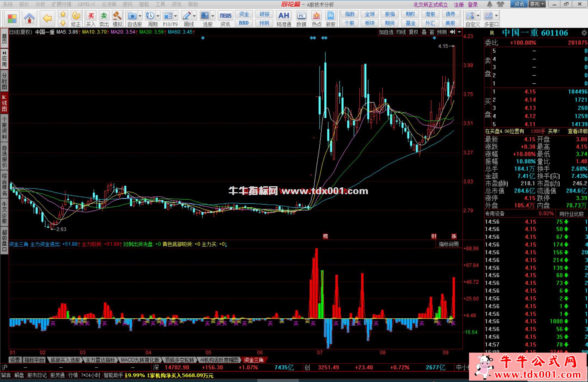Toggle 窗 window mode
Viewport: 588px width, 382px height.
click(432, 32)
